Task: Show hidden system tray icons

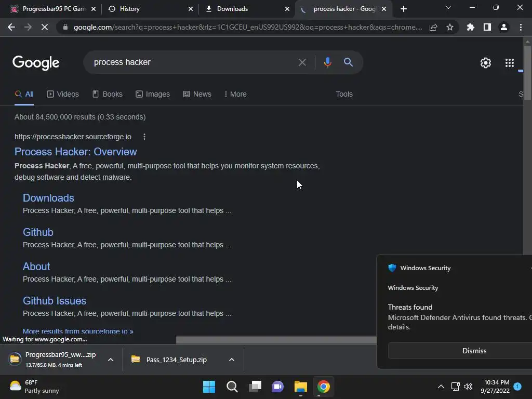Action: coord(441,387)
